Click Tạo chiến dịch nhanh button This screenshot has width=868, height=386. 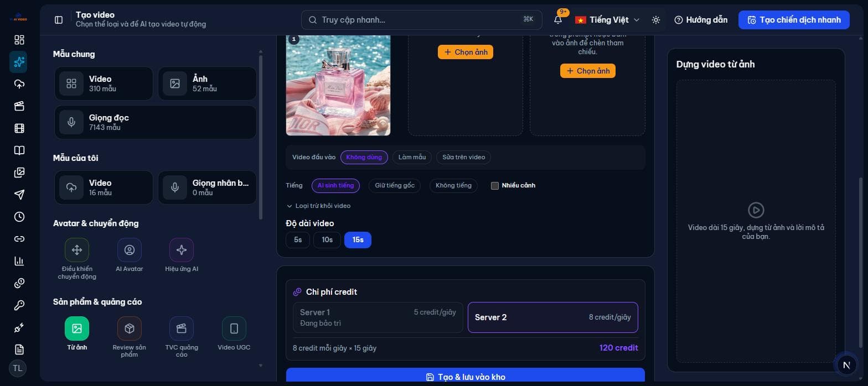[x=794, y=20]
